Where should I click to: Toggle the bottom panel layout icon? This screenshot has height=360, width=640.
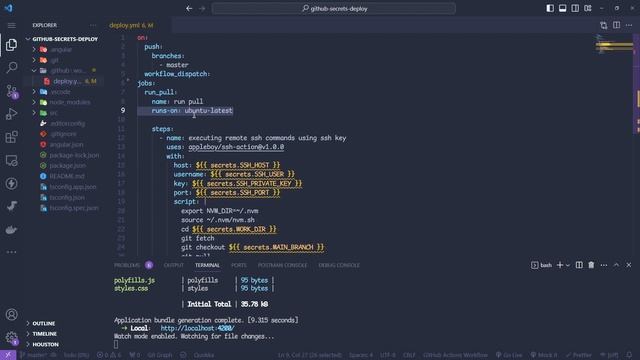coord(562,8)
